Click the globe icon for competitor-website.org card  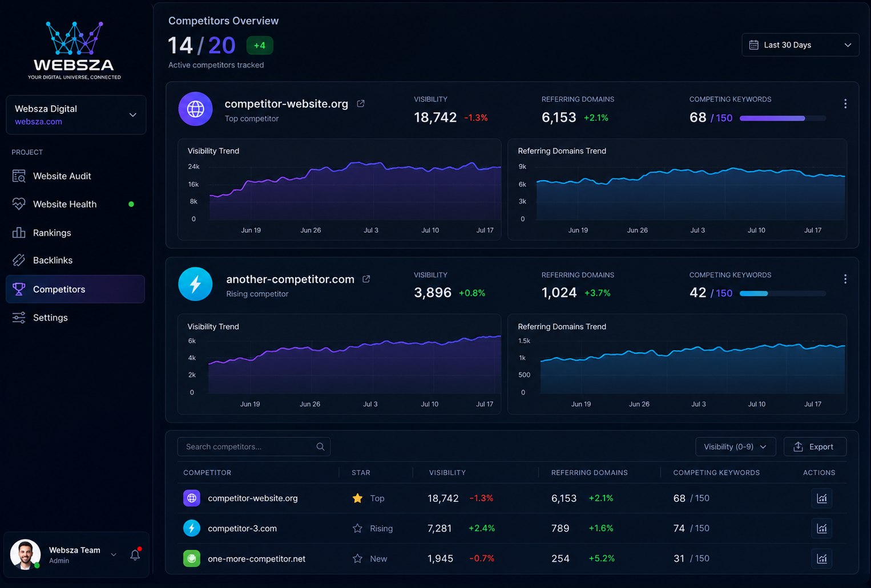click(x=196, y=108)
